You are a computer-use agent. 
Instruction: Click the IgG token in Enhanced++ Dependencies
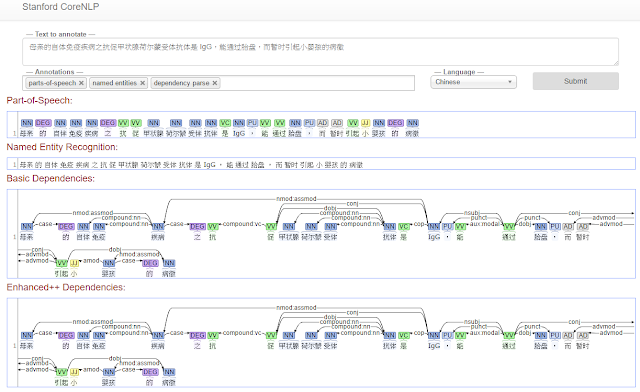click(x=434, y=346)
